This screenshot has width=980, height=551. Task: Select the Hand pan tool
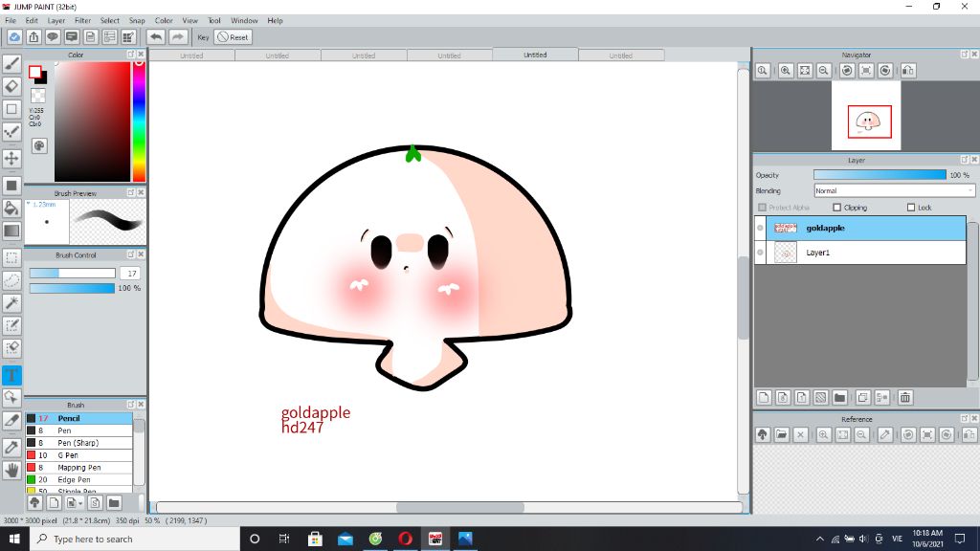(x=11, y=470)
